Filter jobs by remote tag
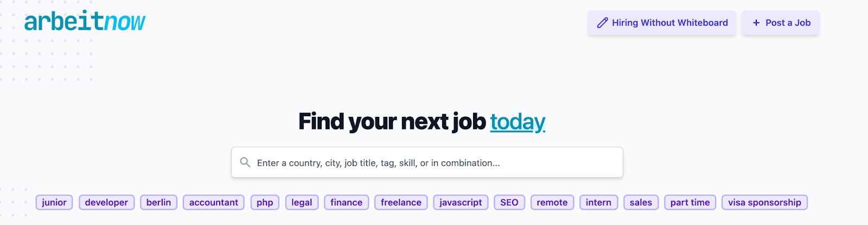Viewport: 868px width, 225px height. click(x=552, y=202)
